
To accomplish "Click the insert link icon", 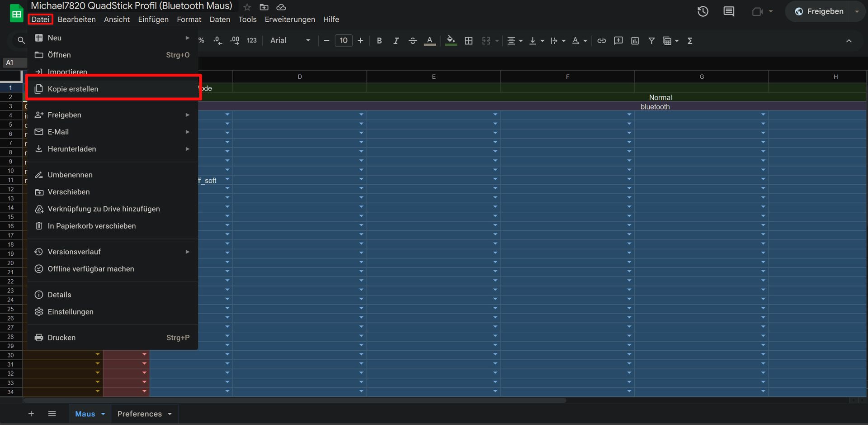I will (x=601, y=41).
